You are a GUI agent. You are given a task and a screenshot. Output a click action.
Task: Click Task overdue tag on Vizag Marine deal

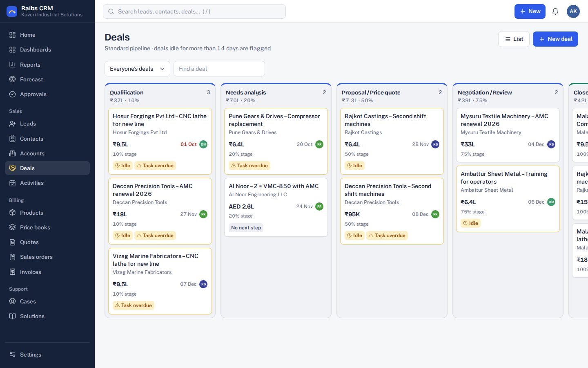click(x=133, y=305)
